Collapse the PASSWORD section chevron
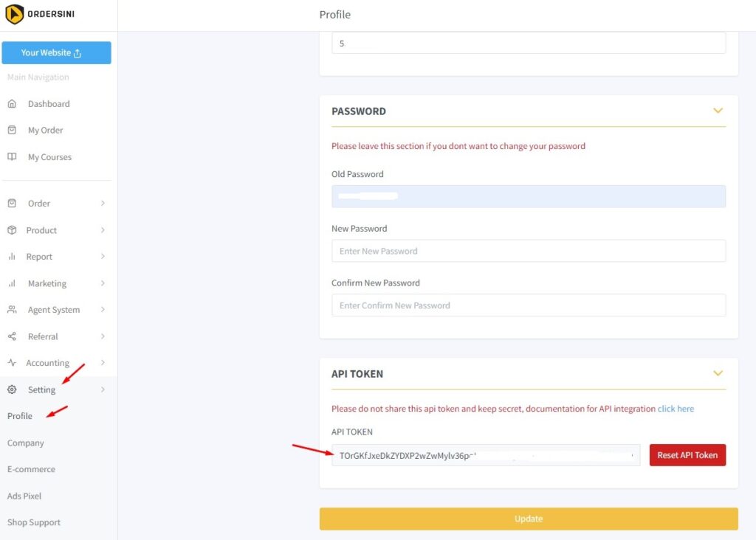This screenshot has width=756, height=540. click(718, 111)
